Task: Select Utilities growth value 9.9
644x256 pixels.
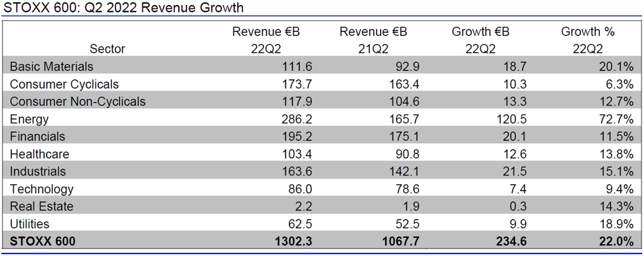Action: (x=518, y=224)
